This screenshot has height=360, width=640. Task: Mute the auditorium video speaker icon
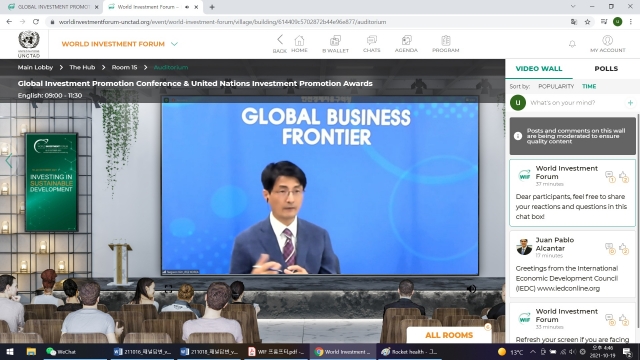[471, 289]
